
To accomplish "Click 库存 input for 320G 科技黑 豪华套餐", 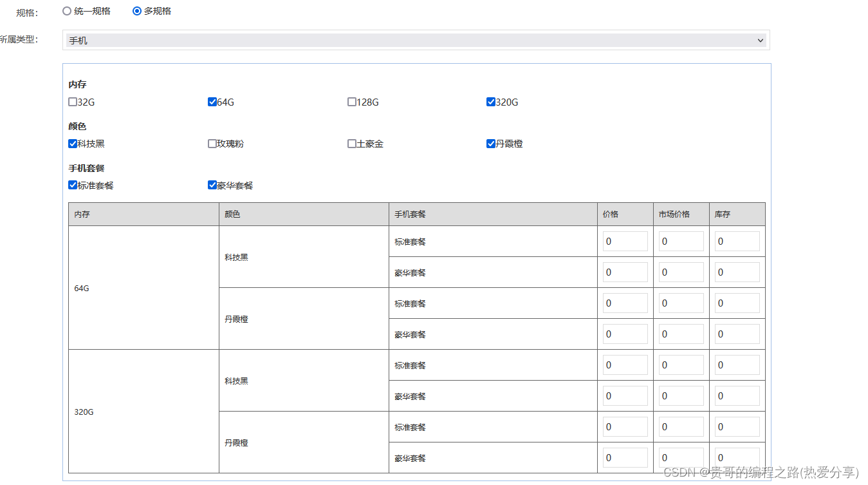I will point(737,396).
